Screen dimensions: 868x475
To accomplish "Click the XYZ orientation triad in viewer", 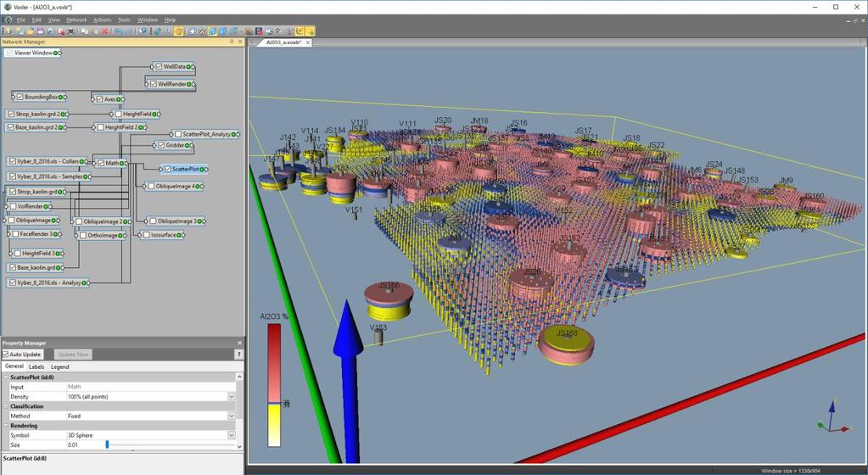I will [x=832, y=418].
